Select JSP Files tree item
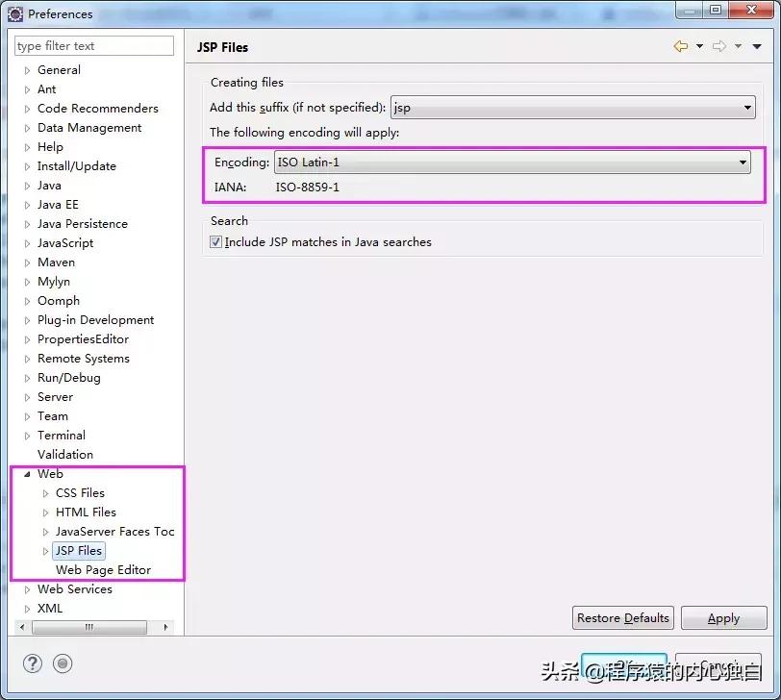 [x=79, y=551]
